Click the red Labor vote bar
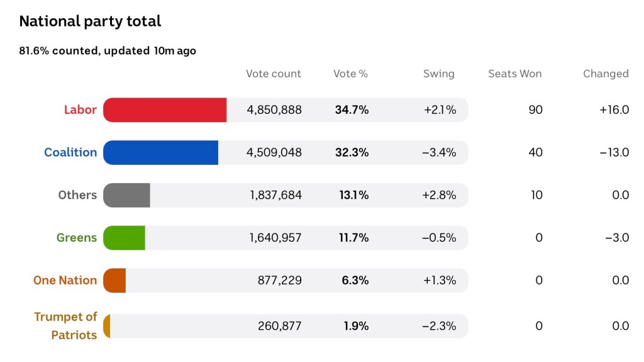The image size is (644, 362). point(165,110)
